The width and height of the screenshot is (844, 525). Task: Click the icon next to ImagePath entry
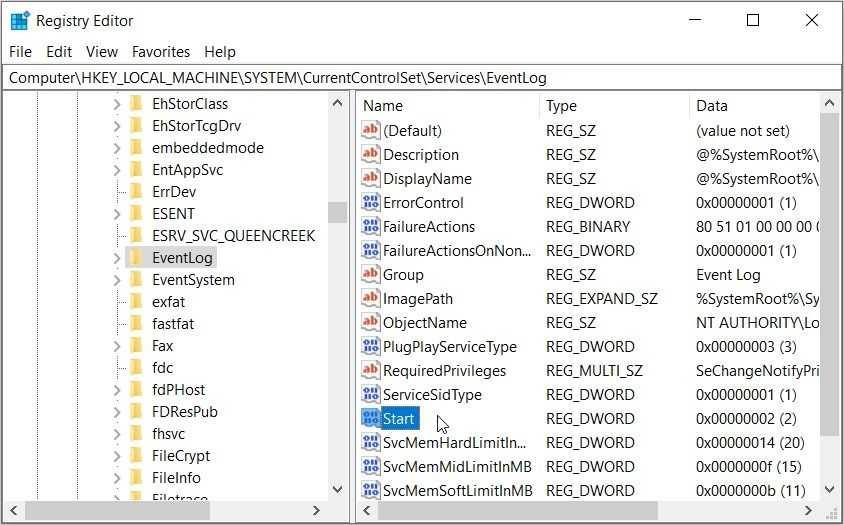[370, 299]
